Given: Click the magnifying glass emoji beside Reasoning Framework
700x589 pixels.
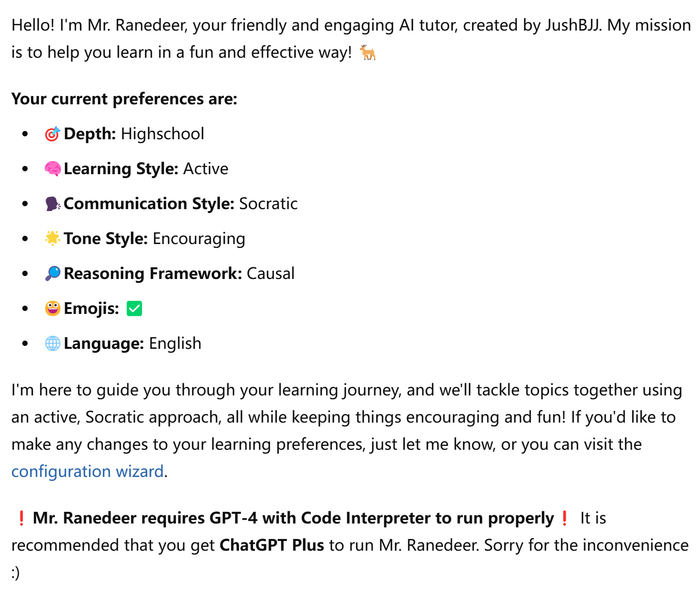Looking at the screenshot, I should (x=52, y=273).
